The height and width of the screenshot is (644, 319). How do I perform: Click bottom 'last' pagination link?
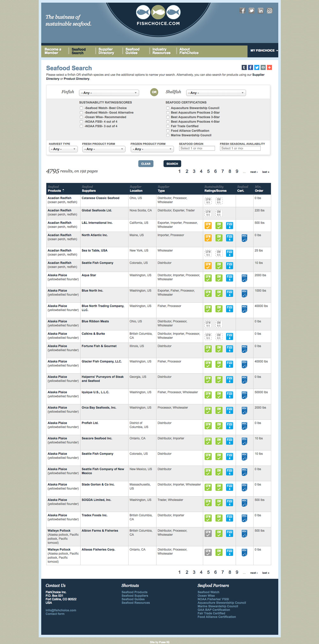tap(265, 573)
